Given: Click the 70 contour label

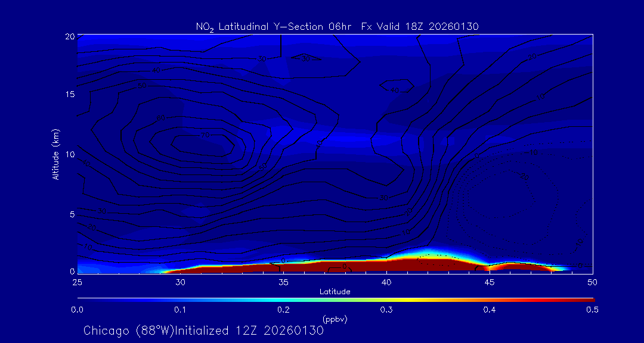Looking at the screenshot, I should (206, 135).
